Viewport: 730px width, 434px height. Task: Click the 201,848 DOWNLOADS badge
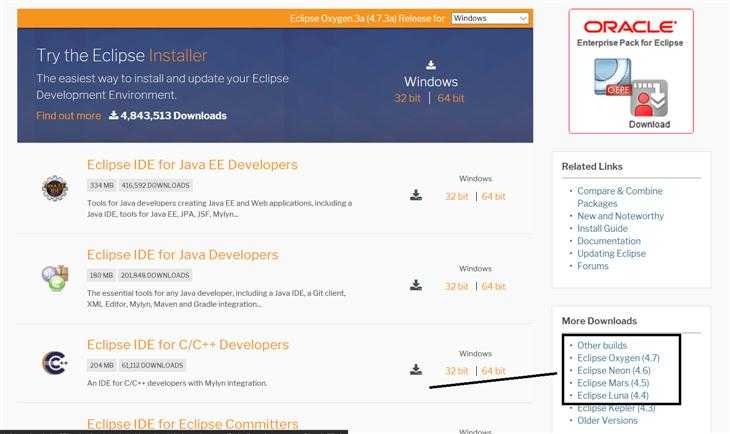(155, 275)
